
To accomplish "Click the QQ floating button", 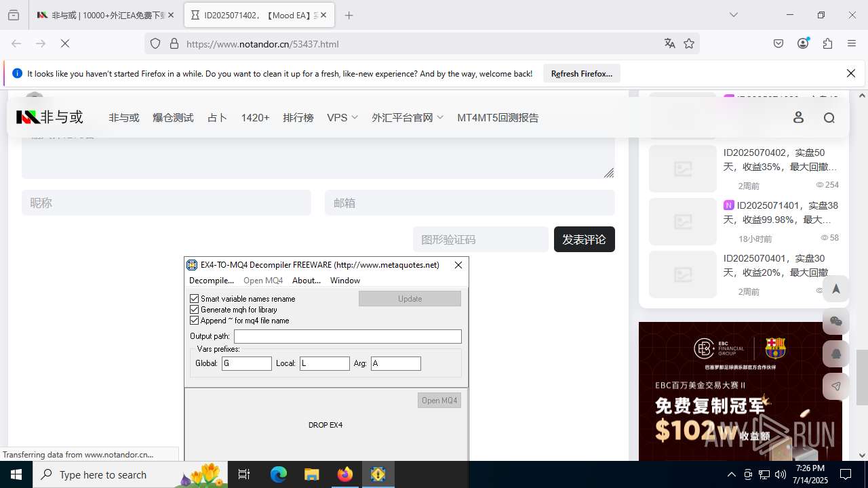I will [x=835, y=354].
